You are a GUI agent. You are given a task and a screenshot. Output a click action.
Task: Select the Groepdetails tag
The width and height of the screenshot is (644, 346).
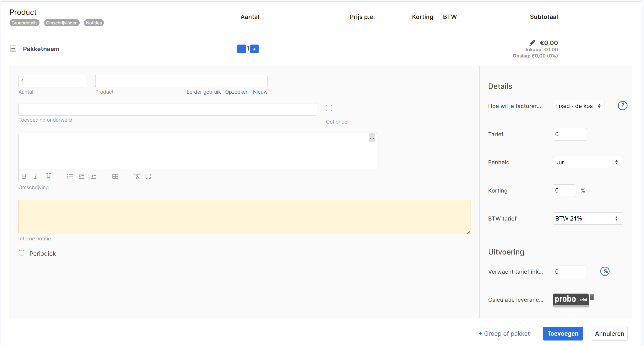point(24,23)
